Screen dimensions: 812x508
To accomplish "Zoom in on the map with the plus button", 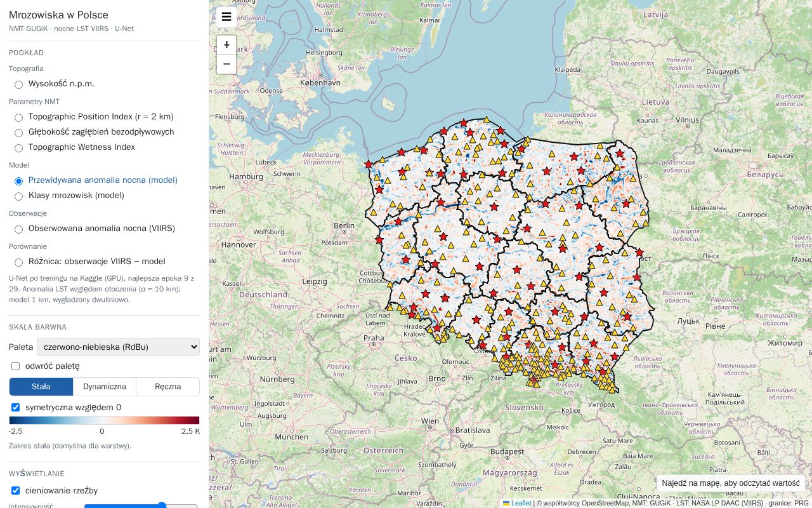I will (226, 45).
